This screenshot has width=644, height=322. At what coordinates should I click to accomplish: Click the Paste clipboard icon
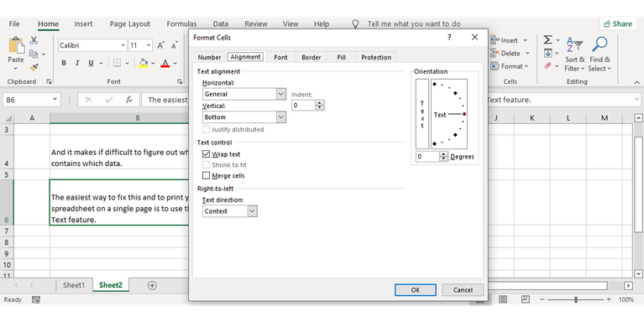point(17,44)
